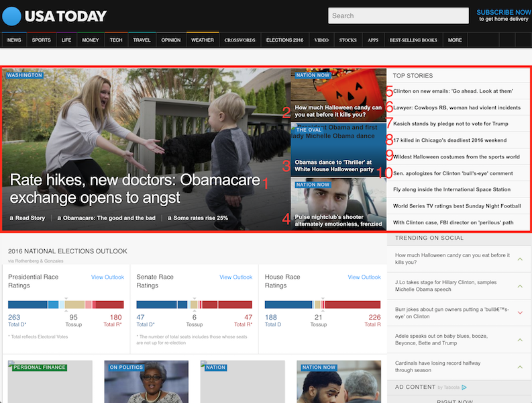Screen dimensions: 532x403
Task: Open 'Obamacare: The good and the bad'
Action: click(106, 218)
